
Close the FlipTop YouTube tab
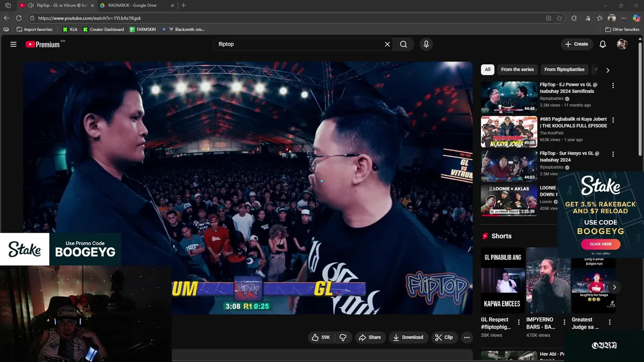click(x=92, y=6)
